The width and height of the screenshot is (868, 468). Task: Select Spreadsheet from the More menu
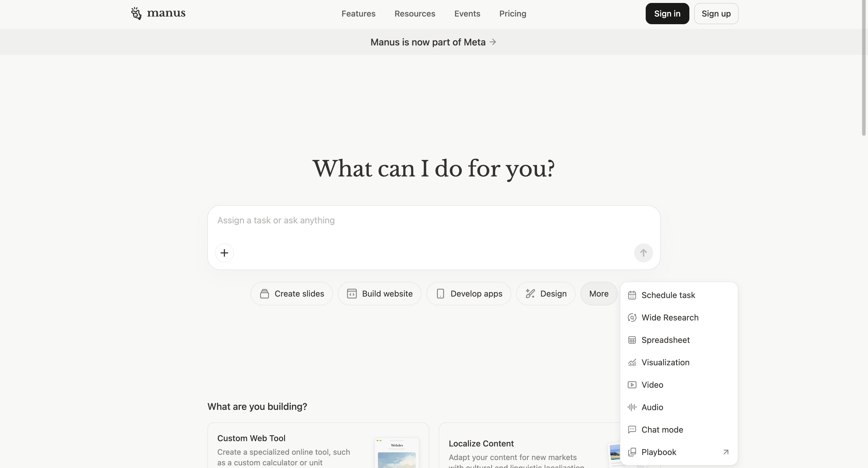click(679, 340)
